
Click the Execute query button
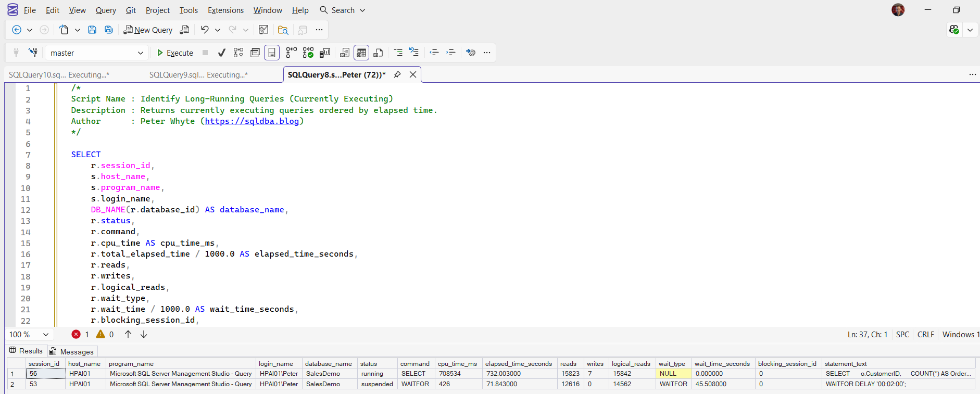pos(175,53)
